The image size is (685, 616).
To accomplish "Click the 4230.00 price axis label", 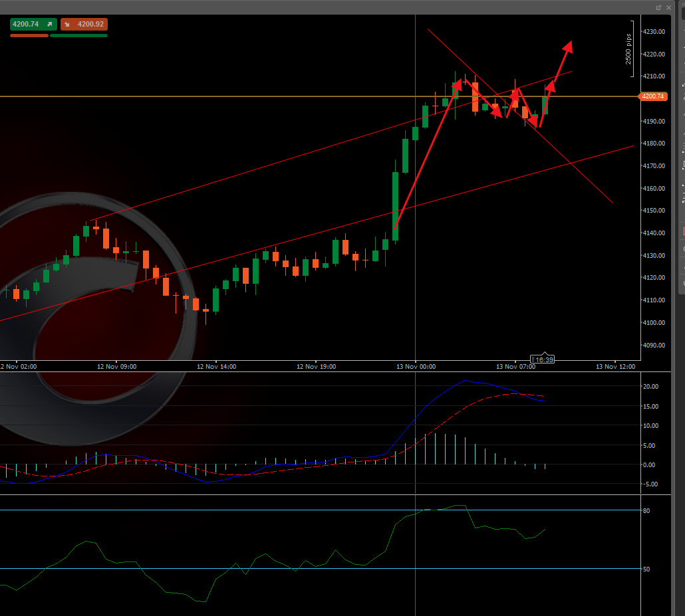I will click(654, 31).
